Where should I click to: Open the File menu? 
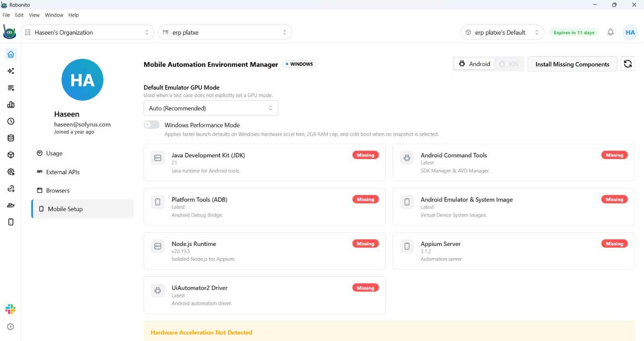tap(6, 15)
